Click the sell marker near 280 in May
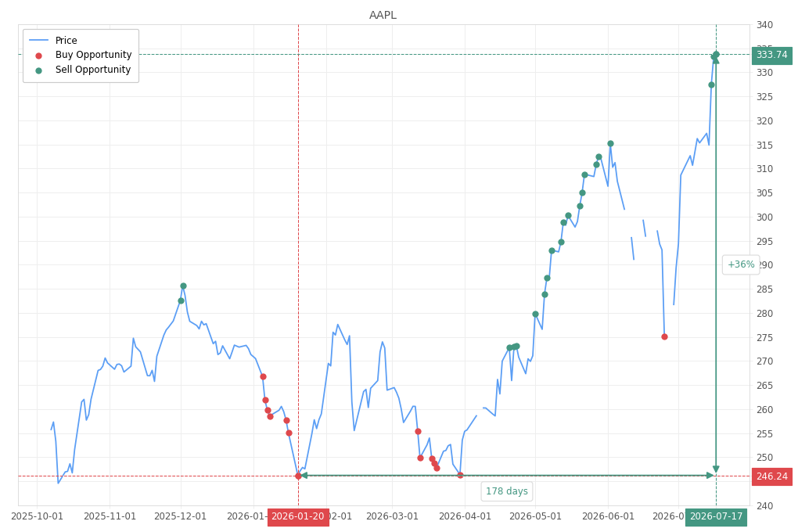The image size is (798, 532). click(535, 314)
